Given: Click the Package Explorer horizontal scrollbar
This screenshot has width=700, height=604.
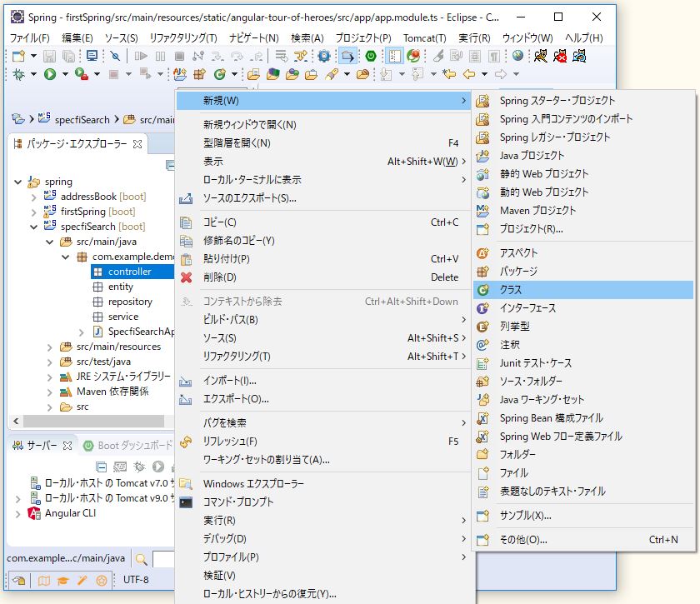Looking at the screenshot, I should point(93,421).
